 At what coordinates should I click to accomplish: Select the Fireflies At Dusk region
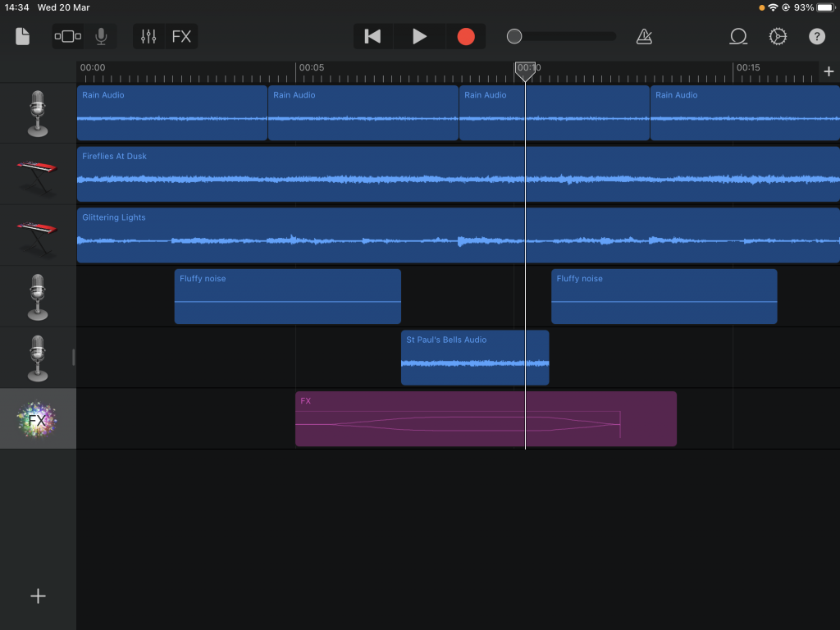click(459, 174)
